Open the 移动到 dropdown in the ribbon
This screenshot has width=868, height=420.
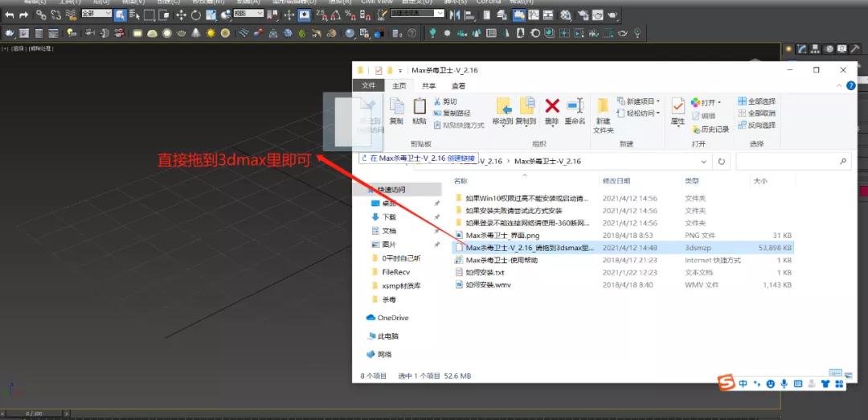[x=502, y=112]
